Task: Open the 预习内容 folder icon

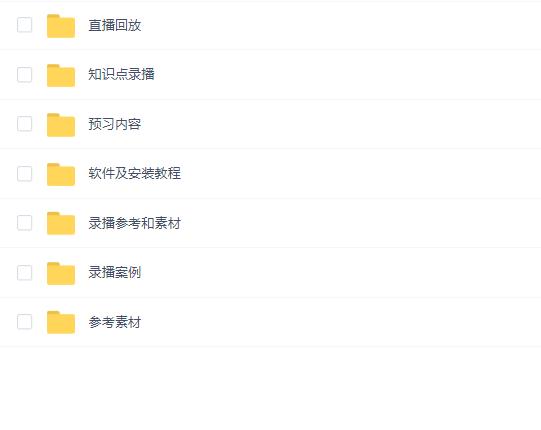Action: pos(61,125)
